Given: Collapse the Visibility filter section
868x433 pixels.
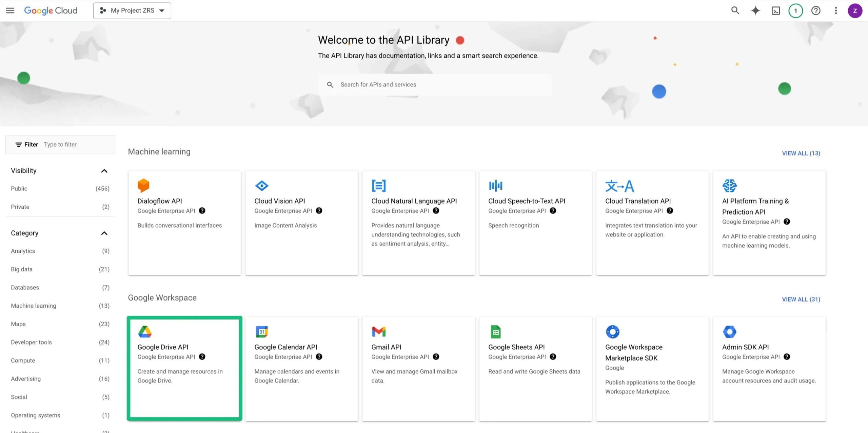Looking at the screenshot, I should (x=104, y=171).
